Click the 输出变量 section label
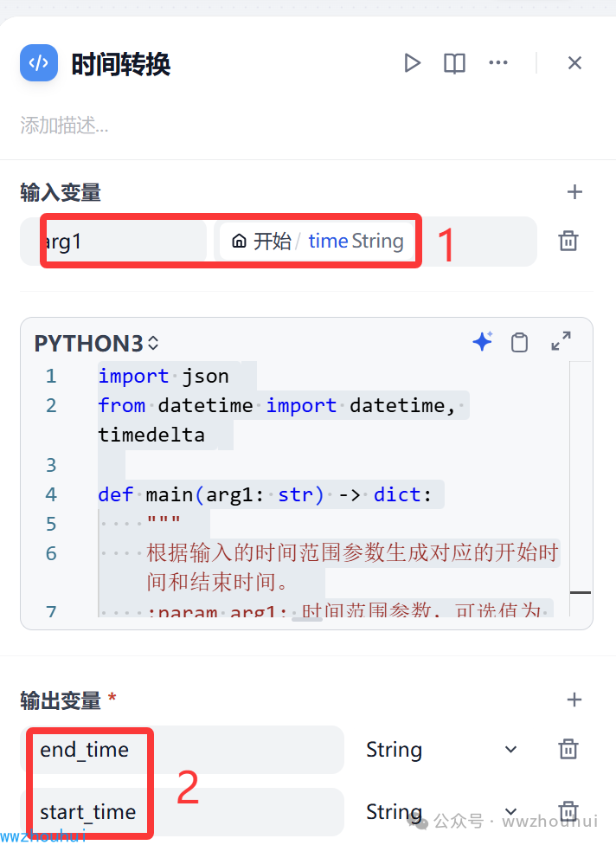The height and width of the screenshot is (845, 616). click(x=61, y=700)
